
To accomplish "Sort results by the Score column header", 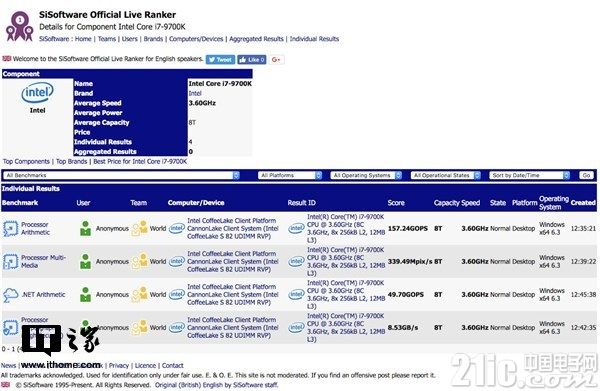I will click(396, 203).
